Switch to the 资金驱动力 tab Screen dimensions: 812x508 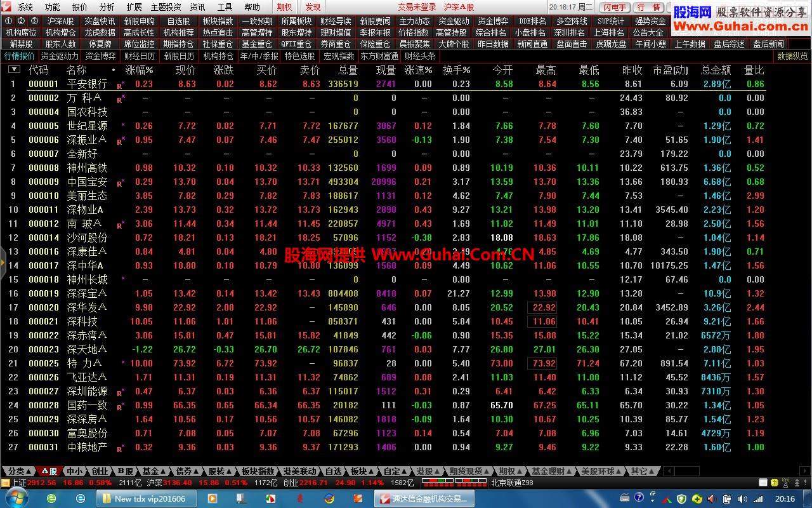click(60, 56)
